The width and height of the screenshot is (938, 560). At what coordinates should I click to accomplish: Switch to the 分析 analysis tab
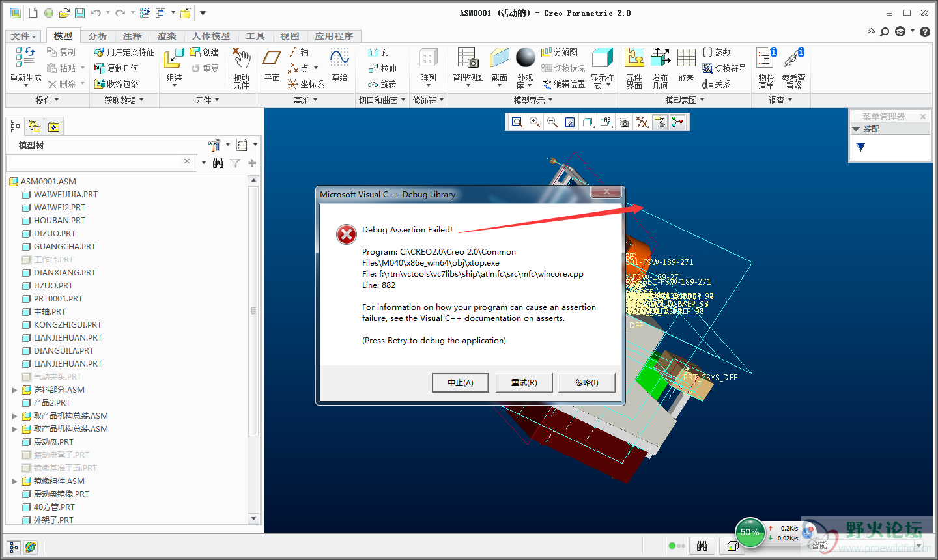98,36
